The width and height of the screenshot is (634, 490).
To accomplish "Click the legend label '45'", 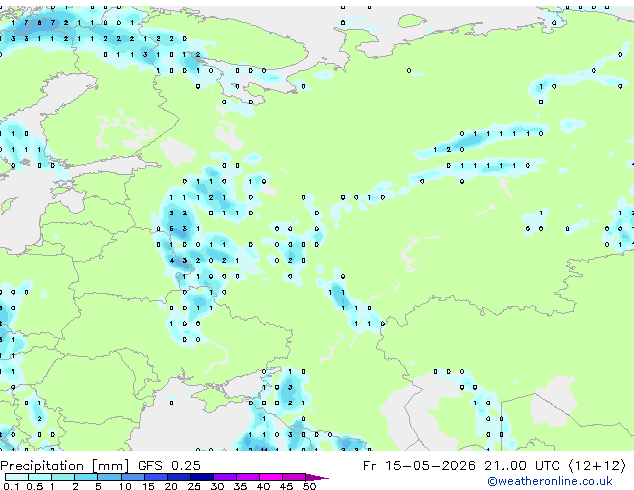I will pyautogui.click(x=287, y=486).
